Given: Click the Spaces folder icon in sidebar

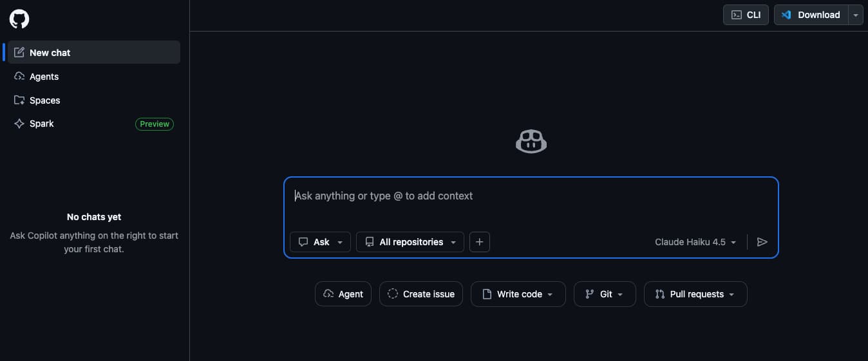Looking at the screenshot, I should [x=19, y=100].
